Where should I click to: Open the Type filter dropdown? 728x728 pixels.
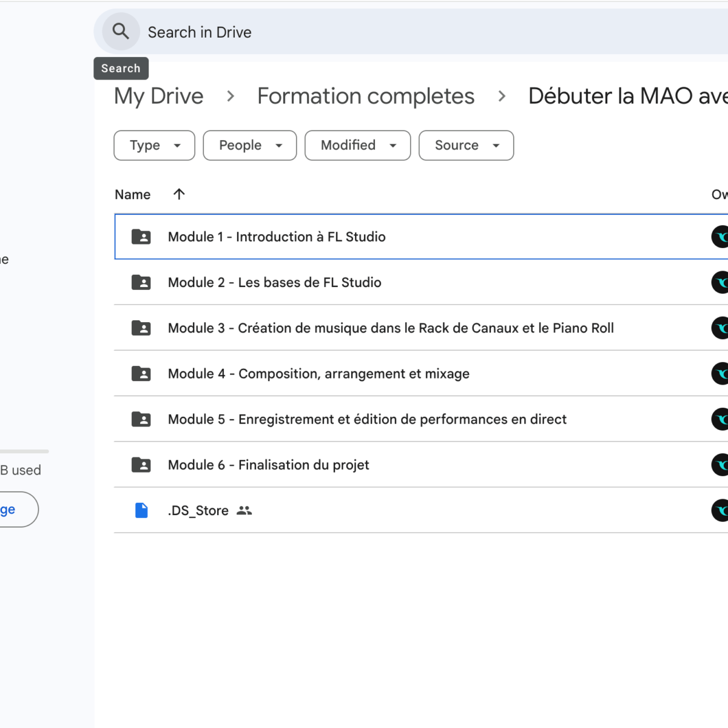(154, 146)
